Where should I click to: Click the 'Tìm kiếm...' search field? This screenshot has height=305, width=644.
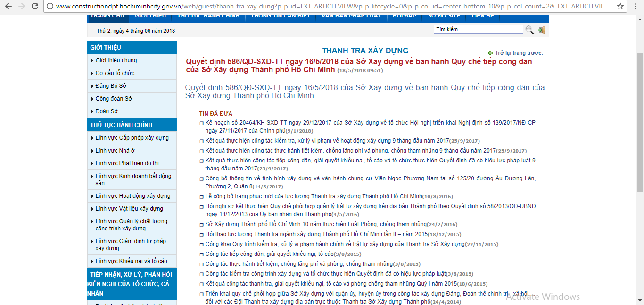[478, 29]
